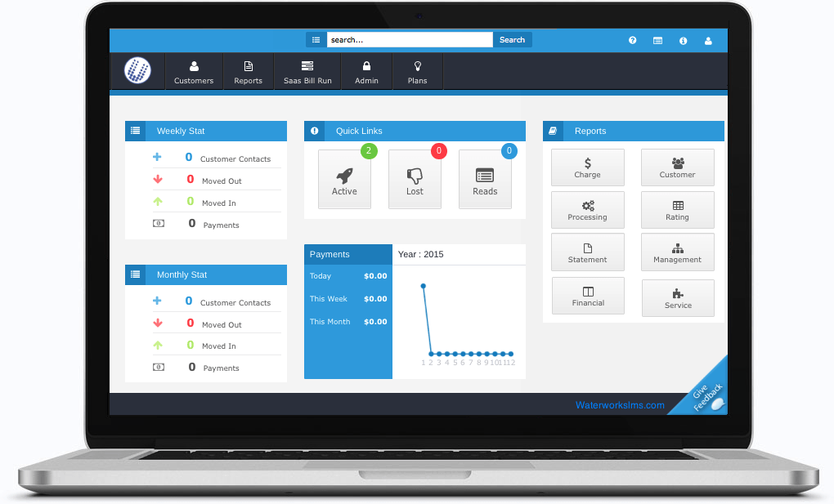Open the Active quick link with rocket icon

coord(344,179)
